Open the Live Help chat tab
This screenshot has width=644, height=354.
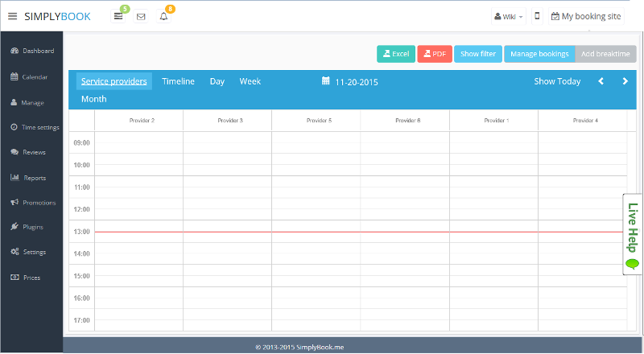633,233
